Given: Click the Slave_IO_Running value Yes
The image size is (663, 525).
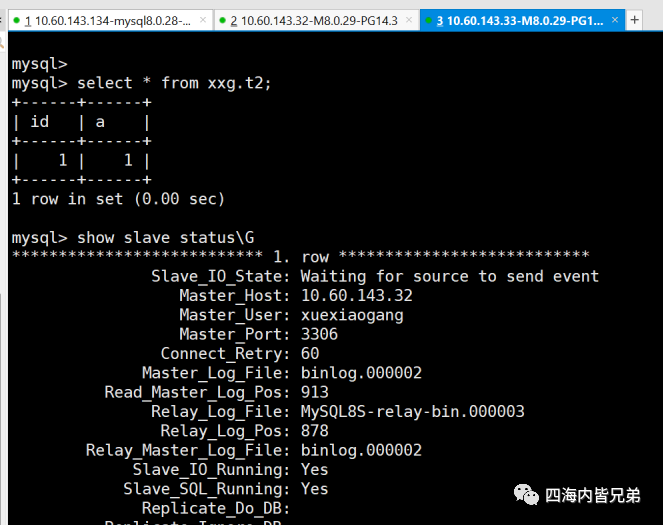Looking at the screenshot, I should coord(314,470).
